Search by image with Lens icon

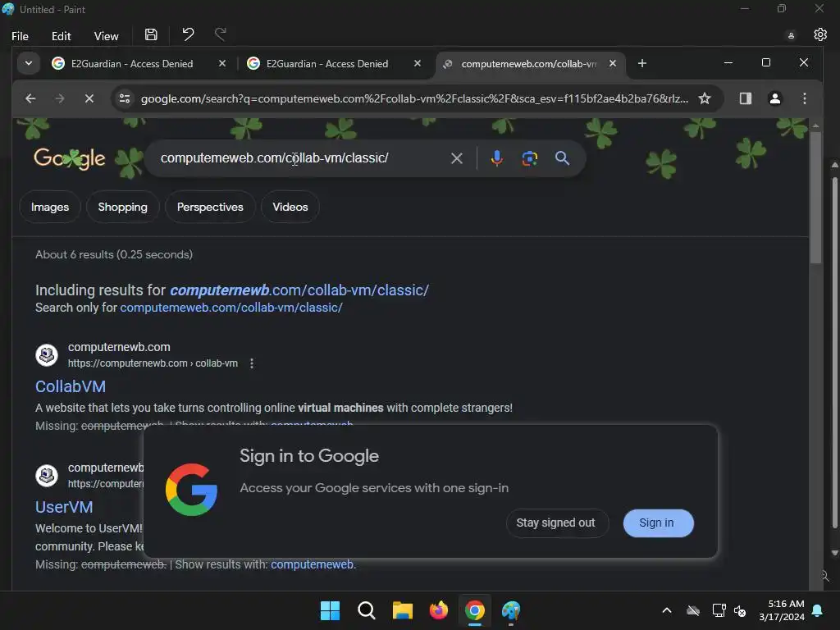tap(529, 158)
